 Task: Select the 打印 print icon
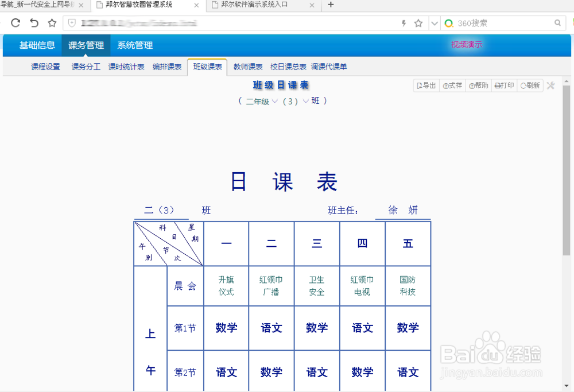(503, 85)
